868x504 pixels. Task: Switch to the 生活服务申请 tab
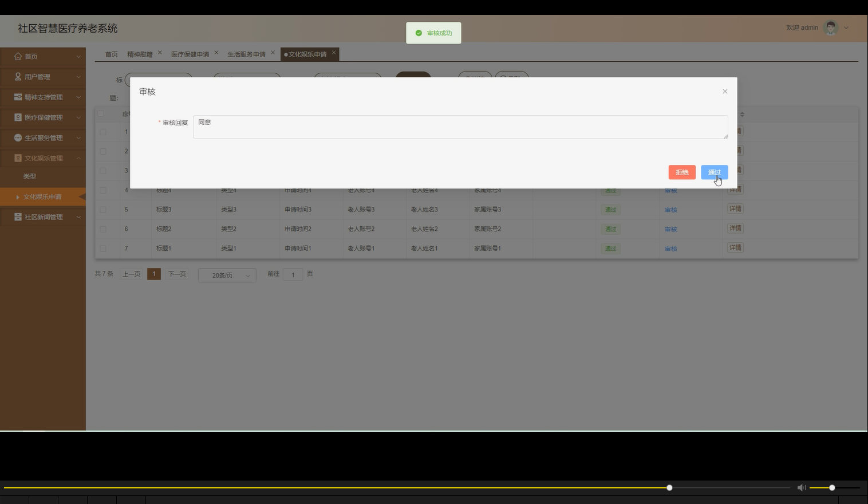[x=246, y=54]
